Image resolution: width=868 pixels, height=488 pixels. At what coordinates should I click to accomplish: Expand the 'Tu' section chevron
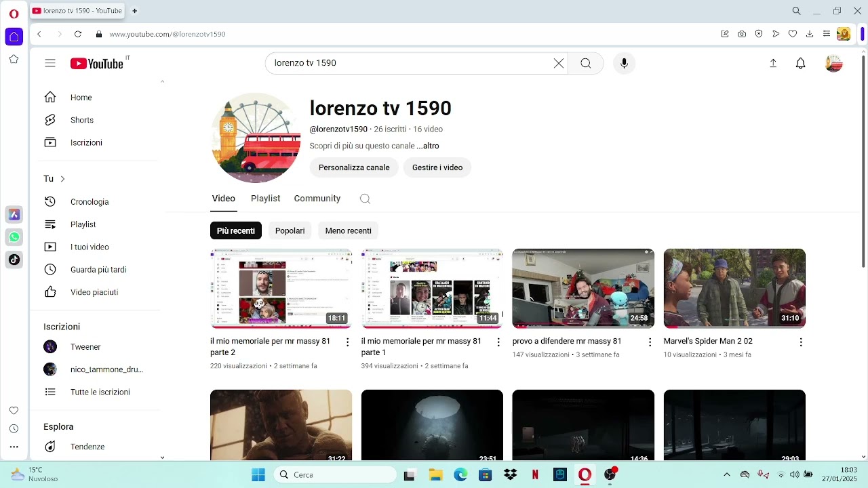pyautogui.click(x=62, y=179)
